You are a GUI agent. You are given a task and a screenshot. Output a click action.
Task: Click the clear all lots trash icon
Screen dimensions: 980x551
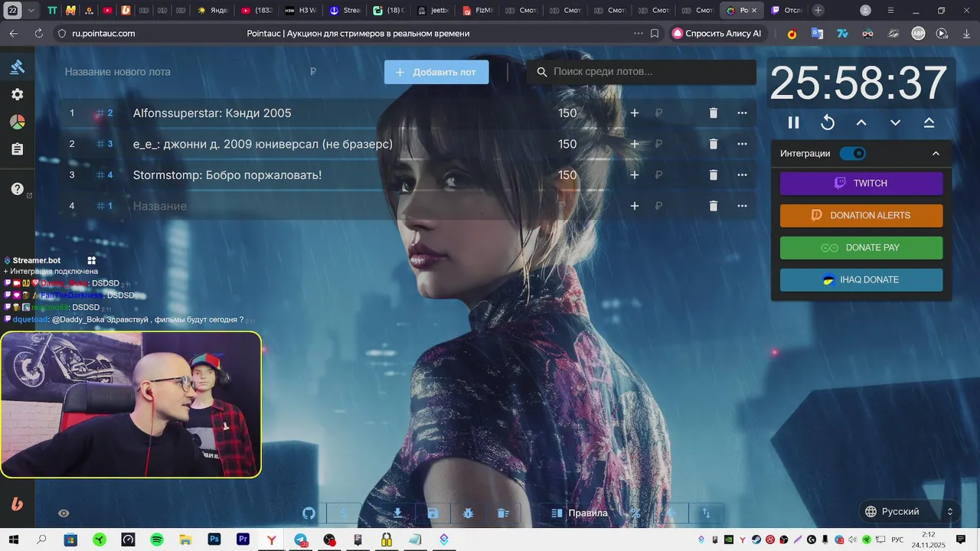click(x=503, y=513)
